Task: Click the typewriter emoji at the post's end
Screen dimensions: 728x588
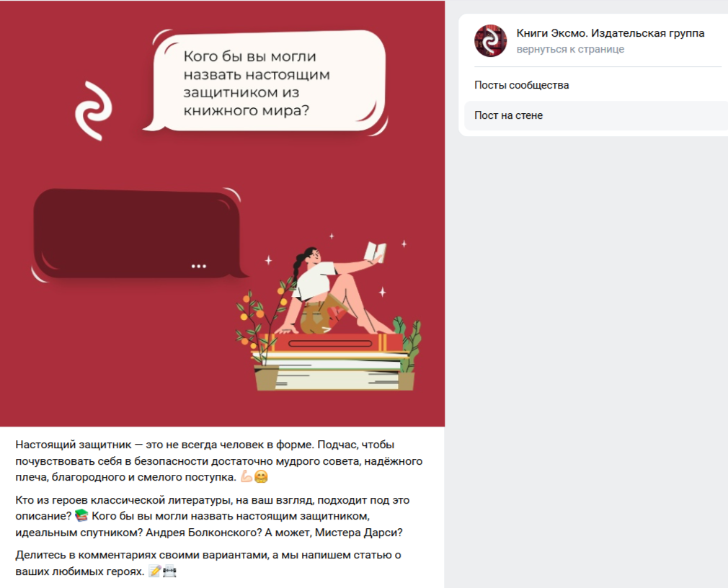Action: coord(169,571)
